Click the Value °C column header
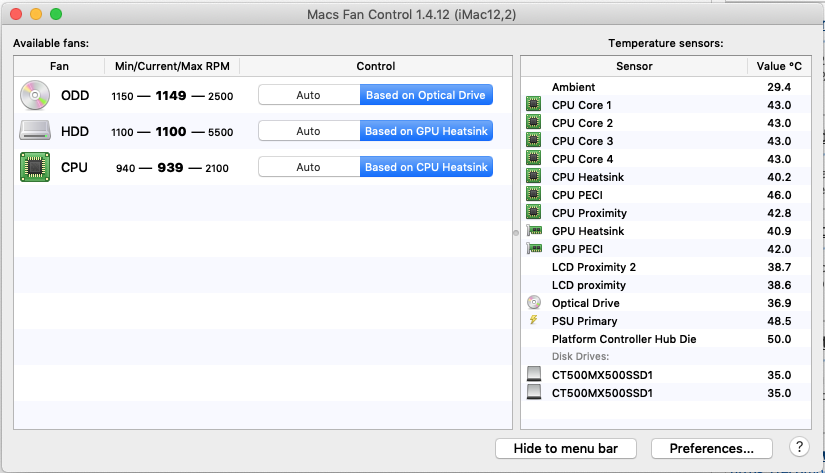The height and width of the screenshot is (473, 825). [x=779, y=66]
